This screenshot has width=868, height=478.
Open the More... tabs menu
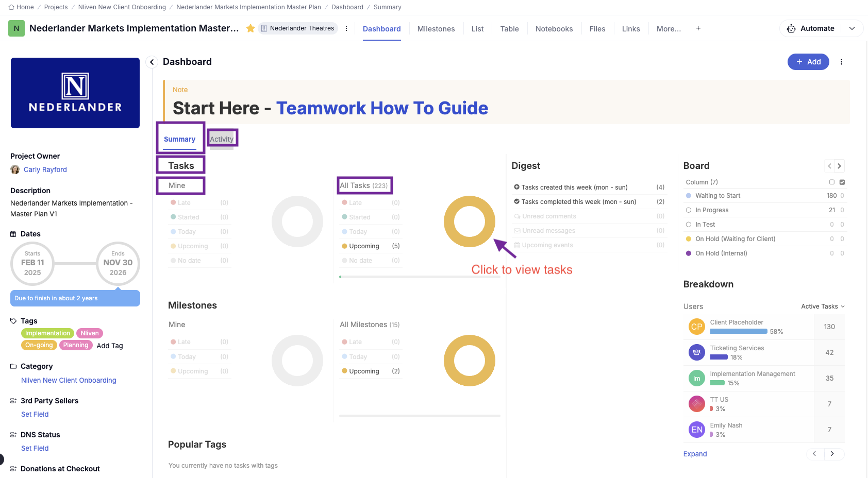coord(669,29)
